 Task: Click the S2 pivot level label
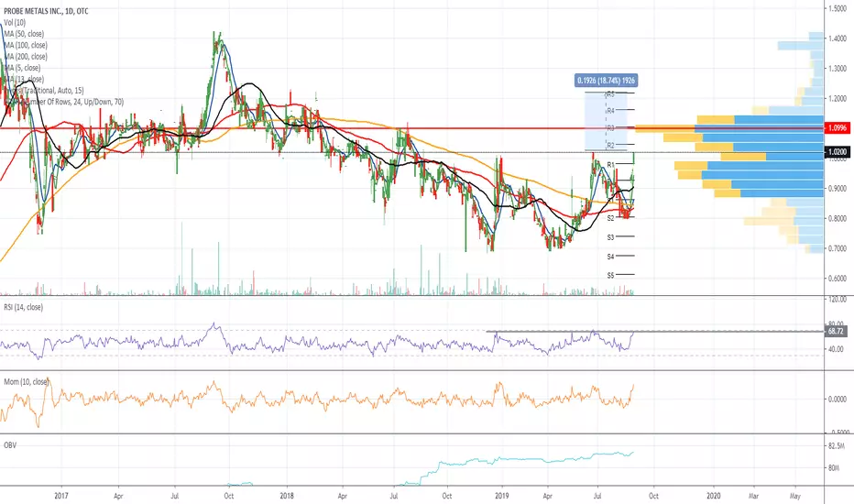click(610, 218)
